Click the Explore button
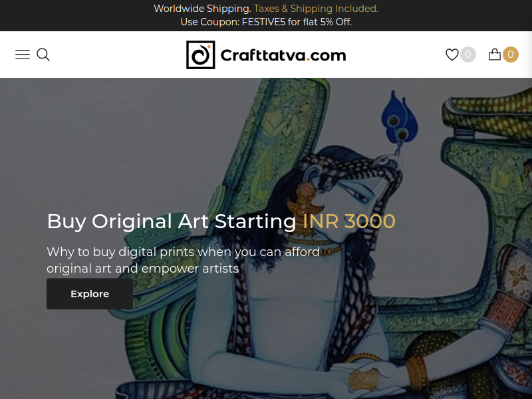Viewport: 532px width, 399px height. coord(90,294)
